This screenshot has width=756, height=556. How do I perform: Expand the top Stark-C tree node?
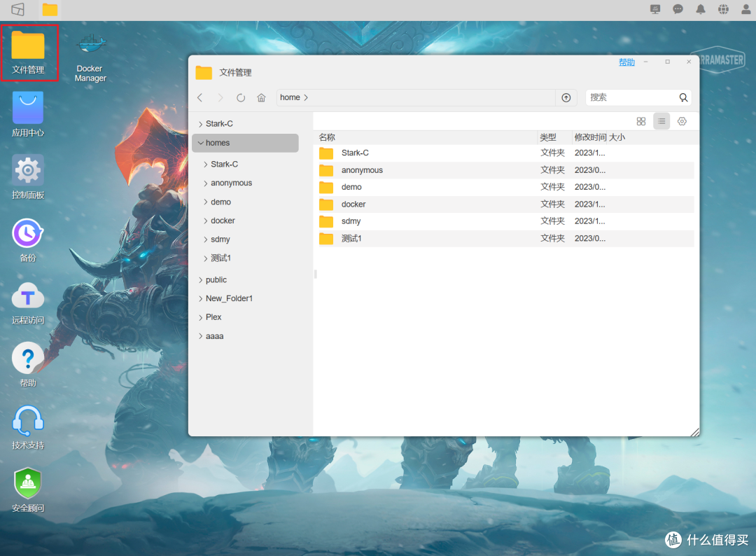pos(201,124)
